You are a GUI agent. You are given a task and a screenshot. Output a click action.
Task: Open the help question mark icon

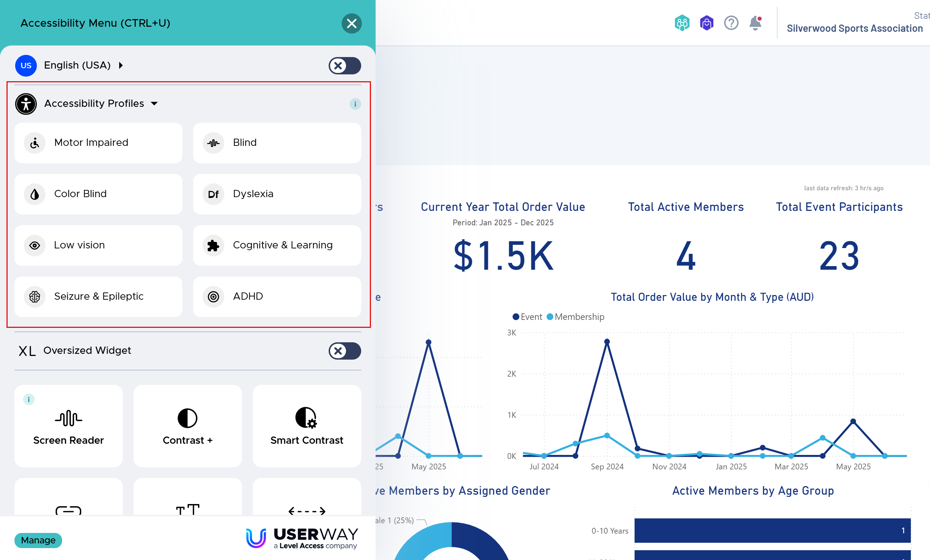731,23
